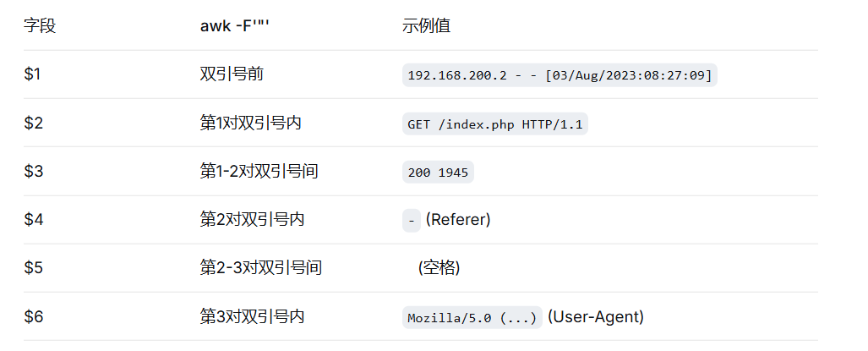Click the 192.168.200.2 timestamp code snippet
This screenshot has width=868, height=351.
click(559, 75)
